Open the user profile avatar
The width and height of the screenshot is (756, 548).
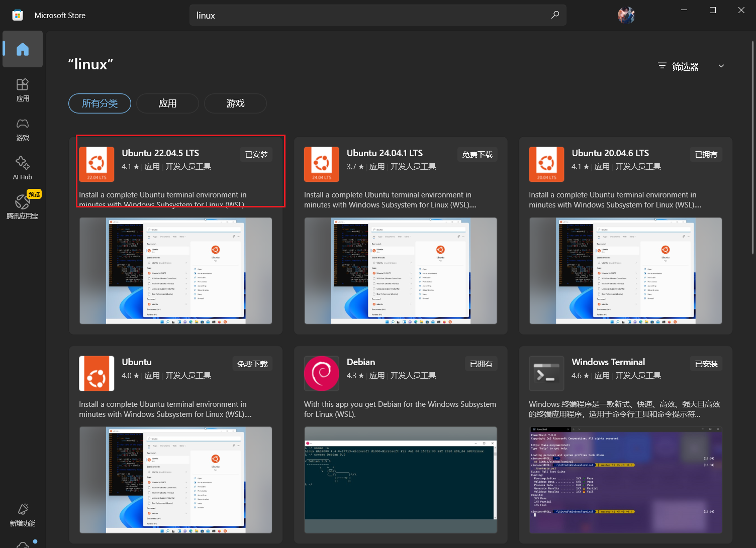tap(626, 15)
